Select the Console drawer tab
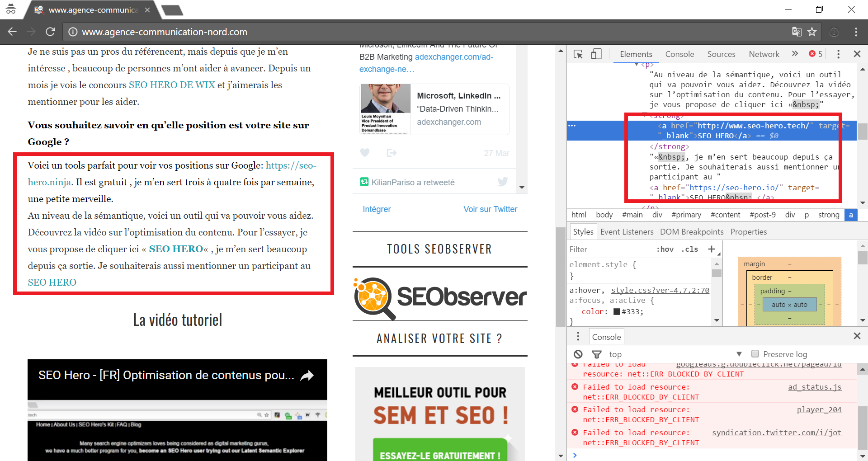Viewport: 868px width, 461px height. (606, 337)
